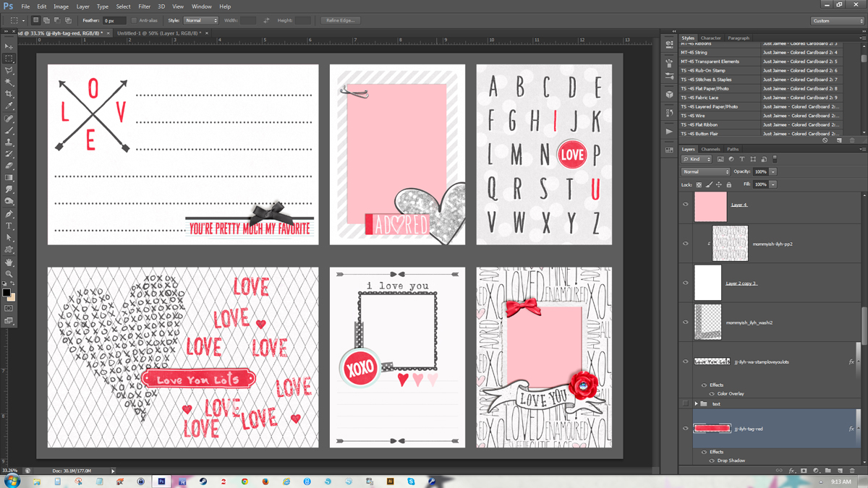
Task: Collapse effects on jj-ilyh-tag-red layer
Action: [858, 429]
